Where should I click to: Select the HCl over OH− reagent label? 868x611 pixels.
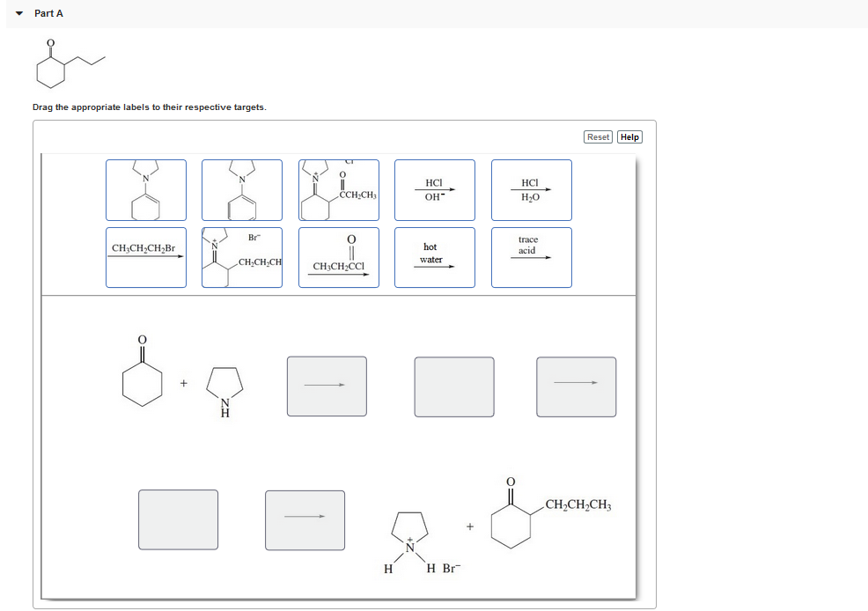pos(435,189)
